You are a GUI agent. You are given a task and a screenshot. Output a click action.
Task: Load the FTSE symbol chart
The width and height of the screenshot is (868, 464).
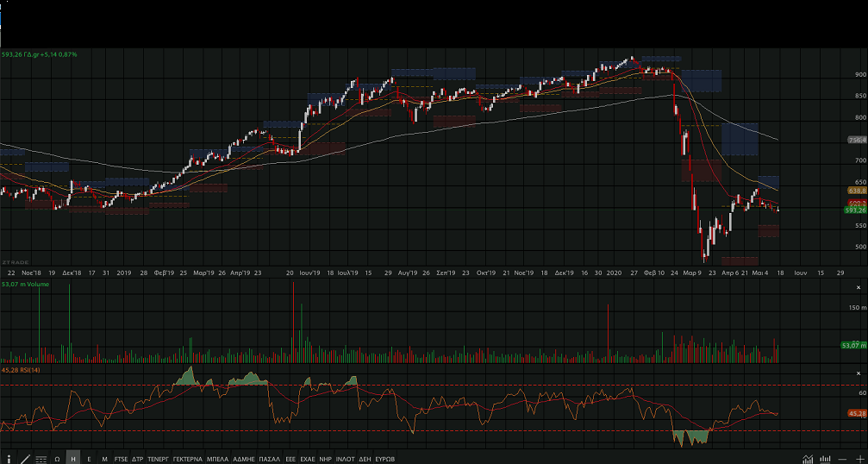(121, 459)
